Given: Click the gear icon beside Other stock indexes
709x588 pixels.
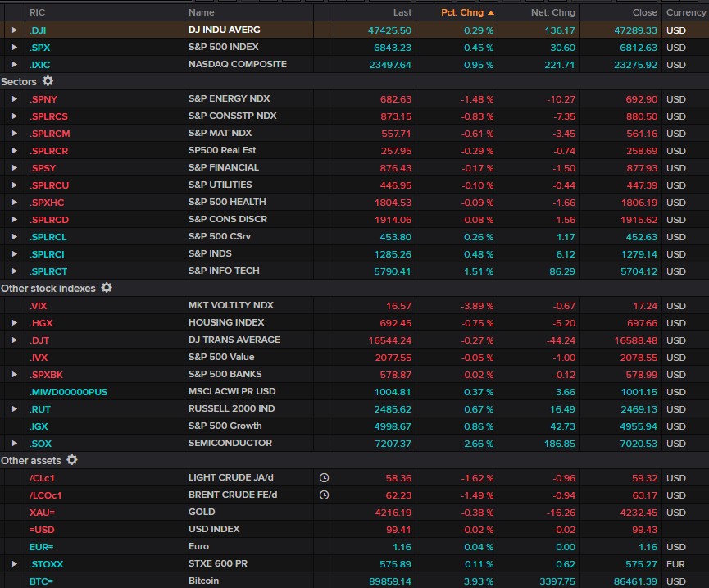Looking at the screenshot, I should click(107, 289).
